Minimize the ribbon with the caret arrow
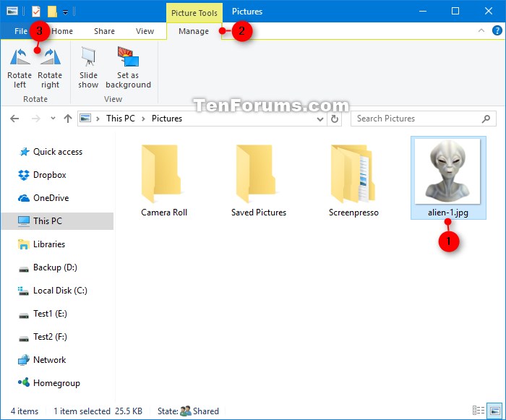 pos(481,30)
